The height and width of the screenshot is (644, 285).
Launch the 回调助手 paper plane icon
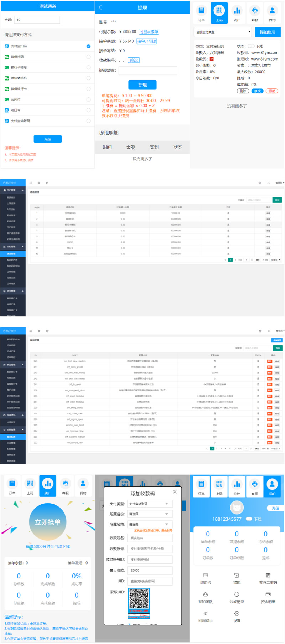coord(206,613)
